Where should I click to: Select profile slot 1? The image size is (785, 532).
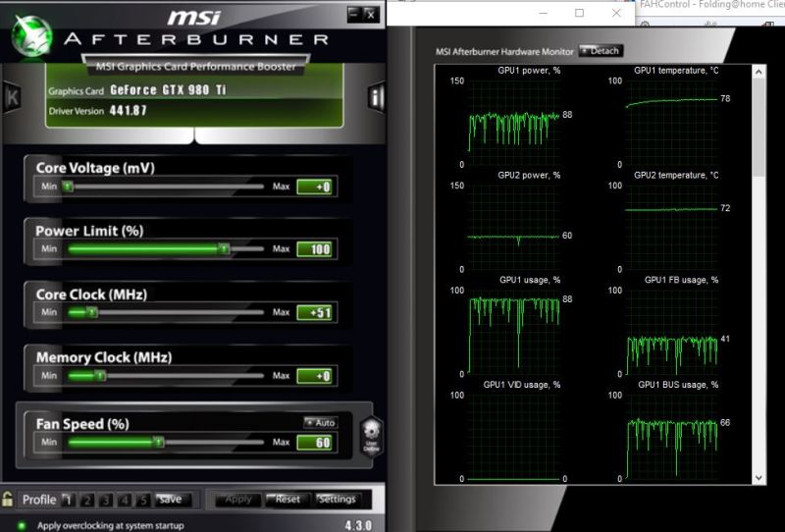pos(69,499)
